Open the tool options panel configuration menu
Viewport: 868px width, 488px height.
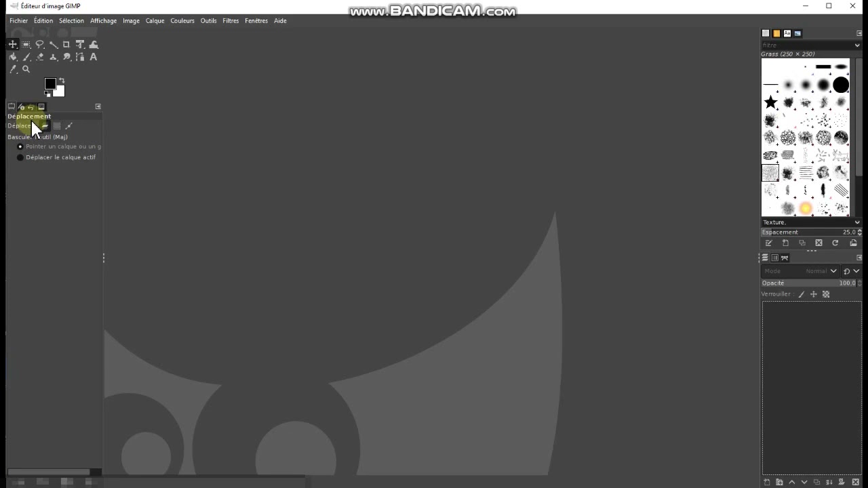[98, 106]
